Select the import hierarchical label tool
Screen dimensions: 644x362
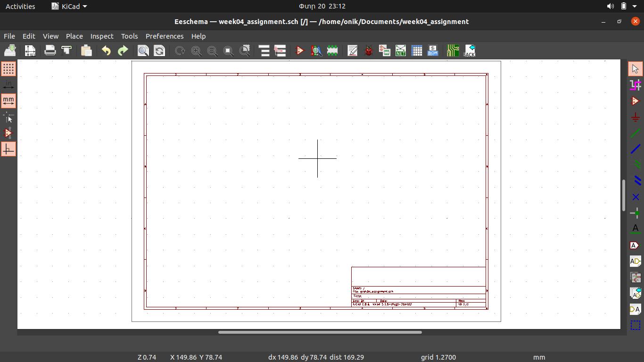coord(636,293)
